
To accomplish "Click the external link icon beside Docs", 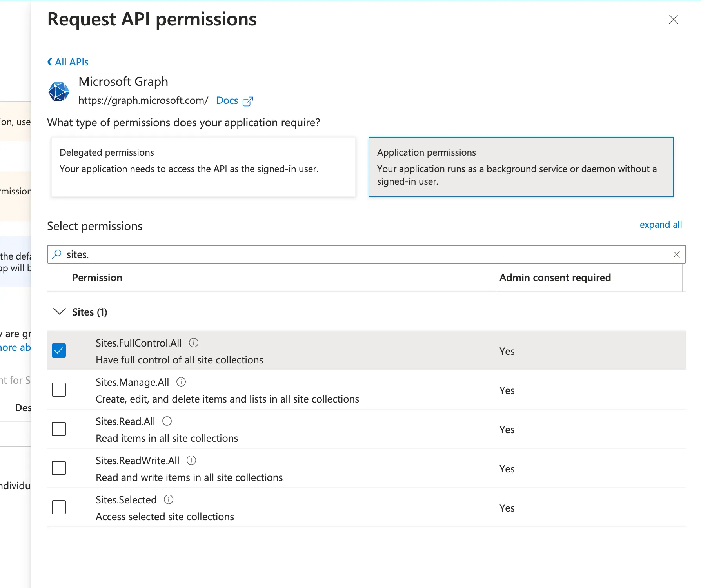I will coord(248,101).
